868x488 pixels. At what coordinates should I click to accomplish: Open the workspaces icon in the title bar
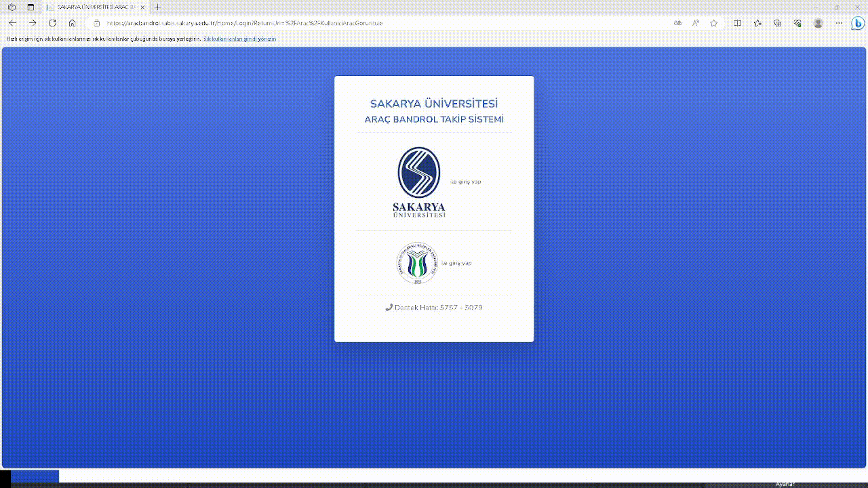(x=12, y=7)
